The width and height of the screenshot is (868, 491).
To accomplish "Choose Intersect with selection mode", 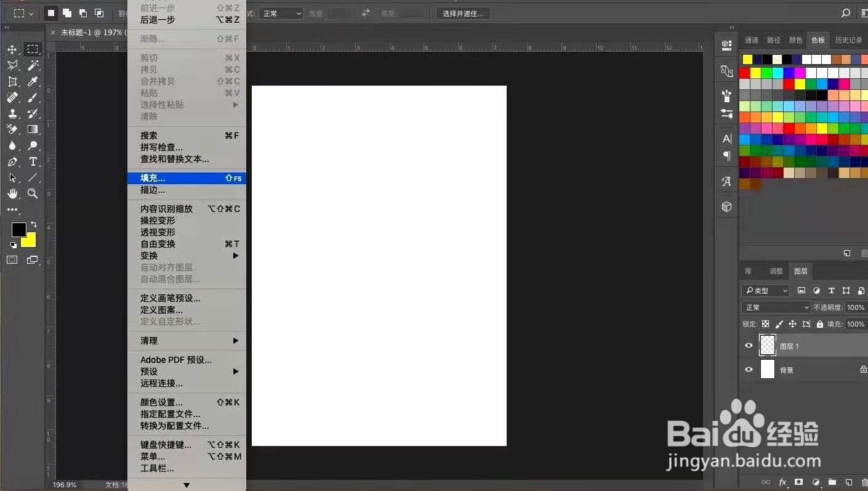I will pos(99,13).
